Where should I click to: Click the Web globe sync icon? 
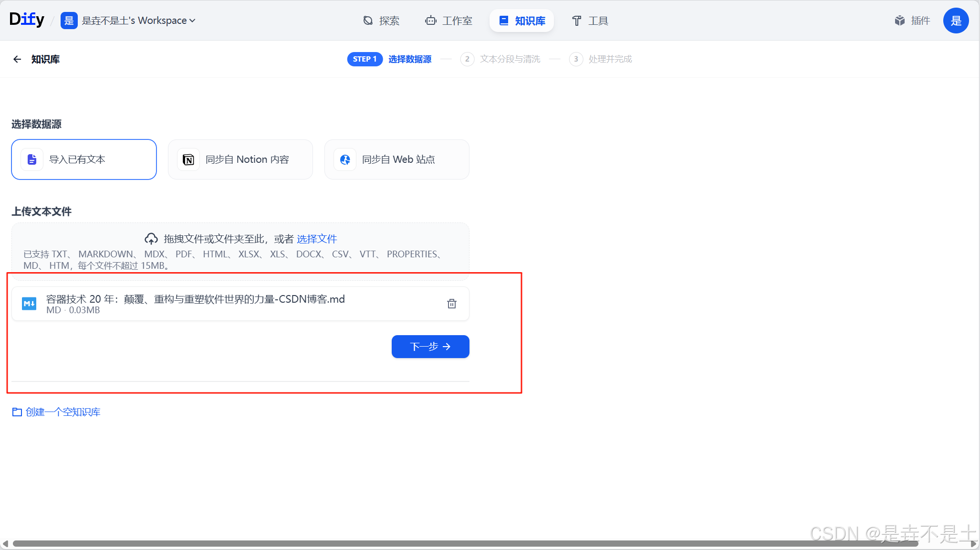[x=345, y=159]
